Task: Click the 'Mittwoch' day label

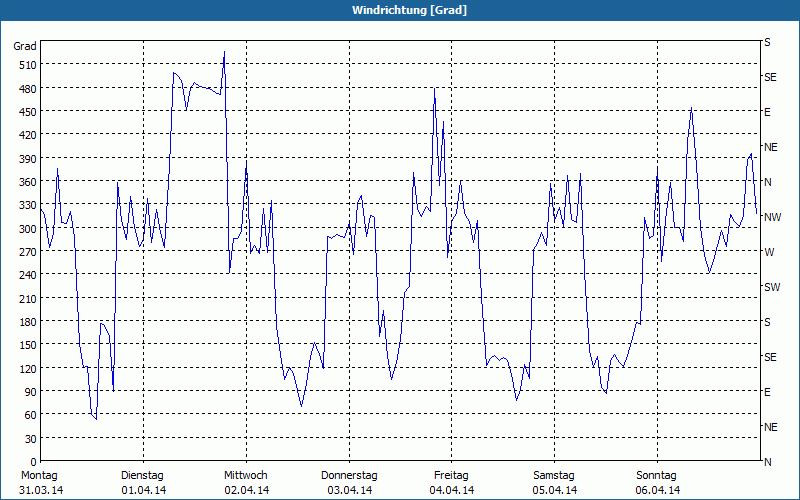Action: [246, 476]
